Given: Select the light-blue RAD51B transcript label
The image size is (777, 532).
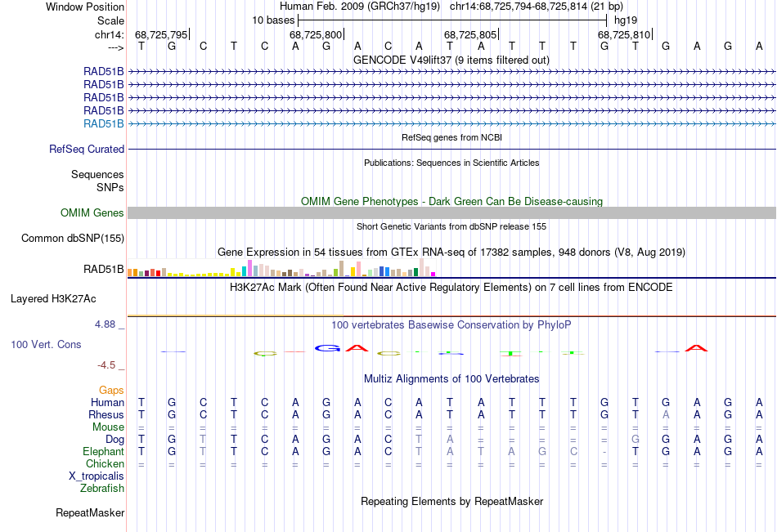Looking at the screenshot, I should click(104, 124).
